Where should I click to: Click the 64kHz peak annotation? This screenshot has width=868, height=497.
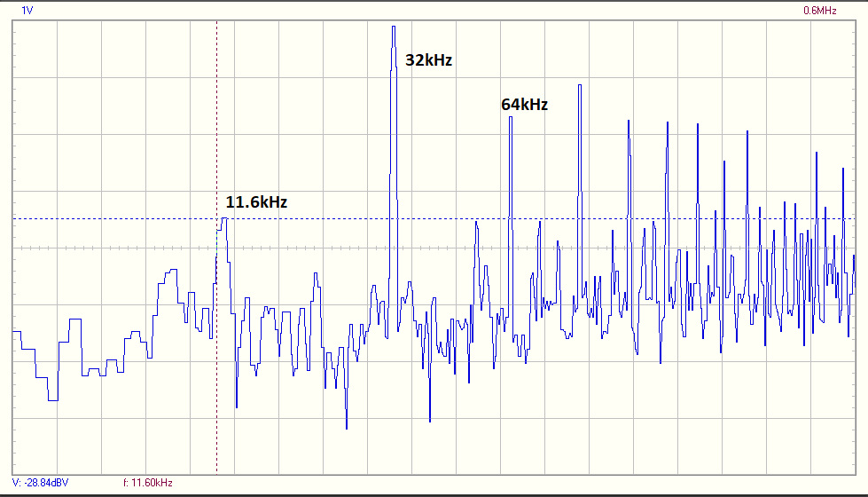[524, 104]
